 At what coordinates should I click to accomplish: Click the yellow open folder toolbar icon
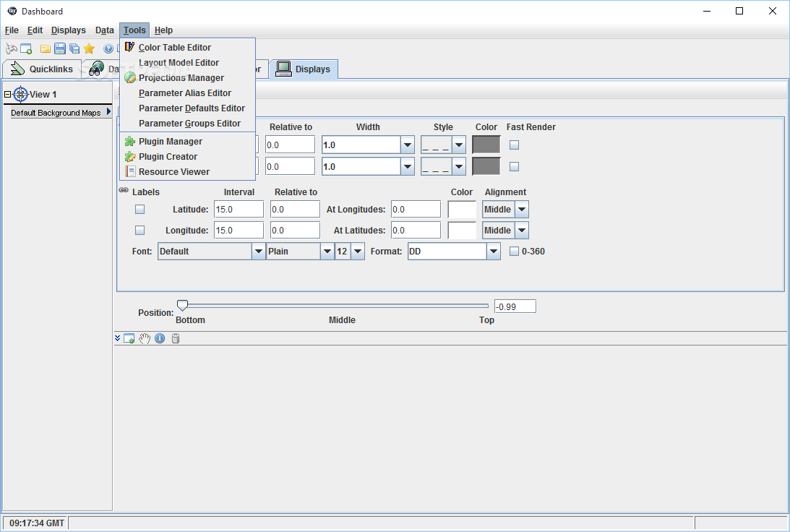[x=46, y=49]
